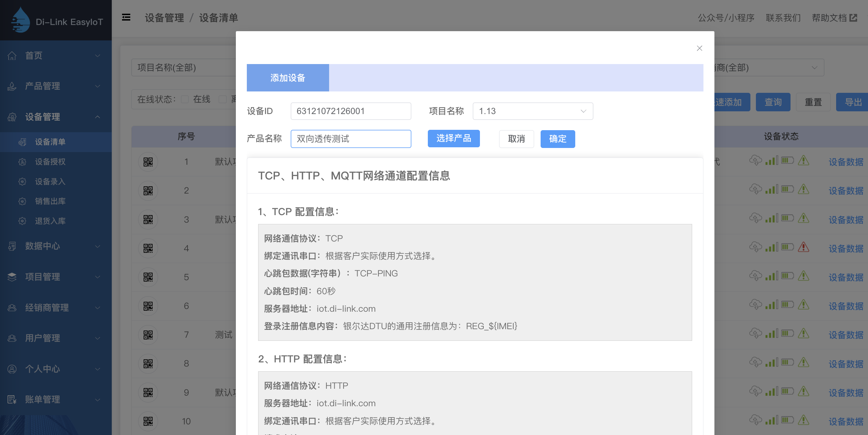Screen dimensions: 868x435
Task: Open the 项目名称 dropdown showing 1.13
Action: click(533, 111)
